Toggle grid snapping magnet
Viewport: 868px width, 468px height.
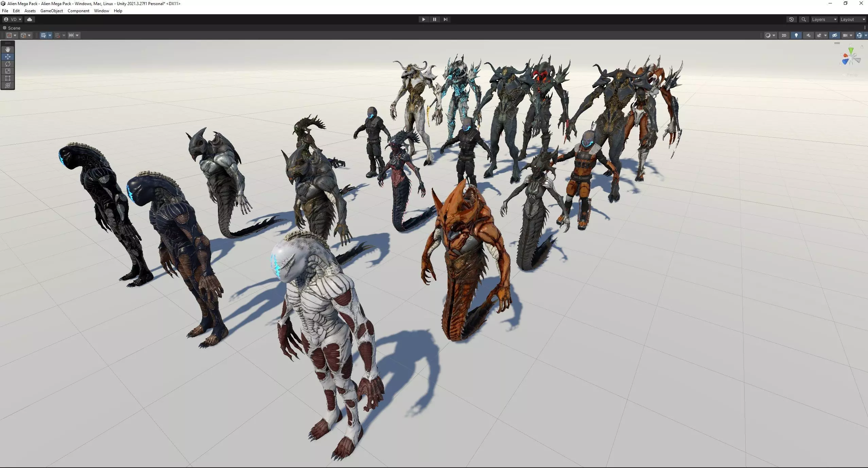[57, 35]
